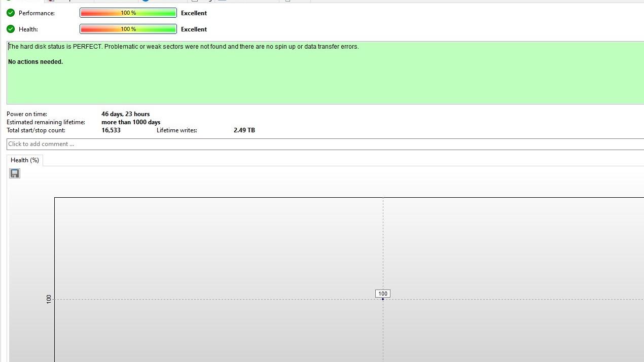Screen dimensions: 644x362
Task: Click the Health 100 % gradient bar
Action: pos(128,29)
